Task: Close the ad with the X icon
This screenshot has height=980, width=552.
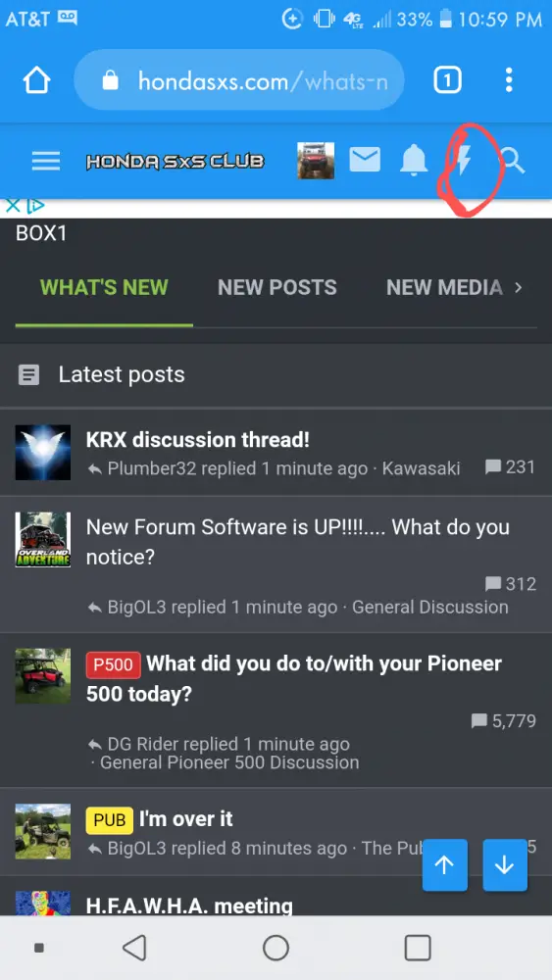Action: click(x=13, y=205)
